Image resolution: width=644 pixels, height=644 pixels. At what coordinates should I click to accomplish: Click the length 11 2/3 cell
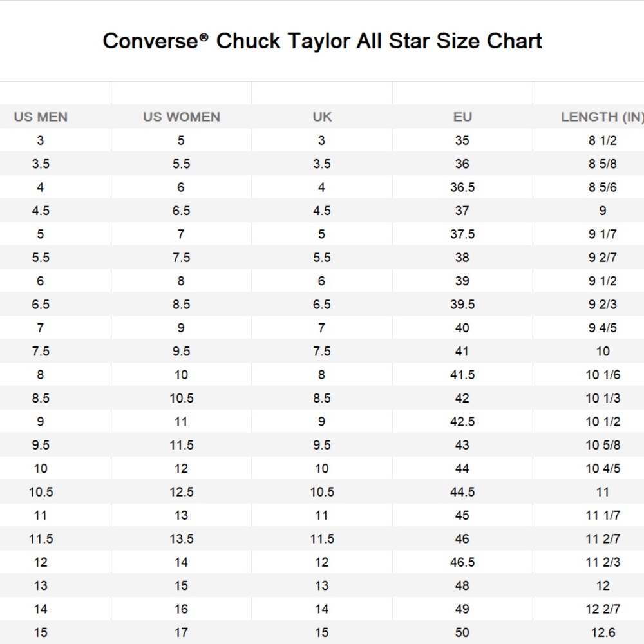click(602, 562)
